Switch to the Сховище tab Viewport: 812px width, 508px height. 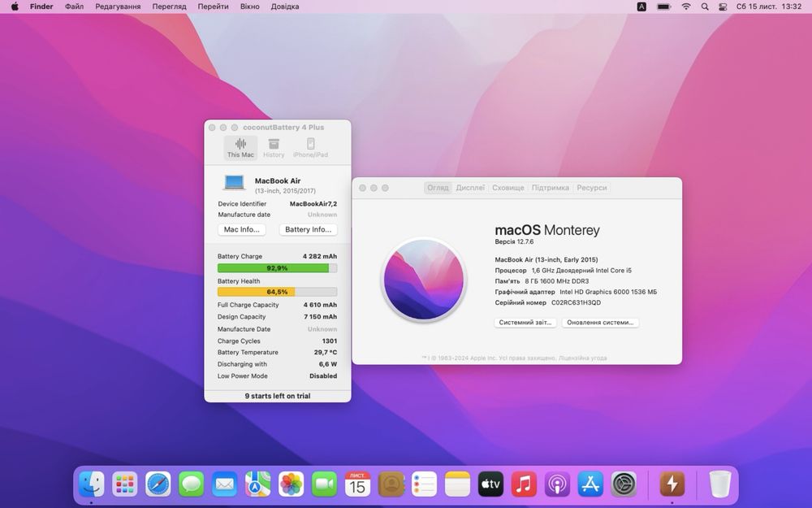[x=508, y=188]
